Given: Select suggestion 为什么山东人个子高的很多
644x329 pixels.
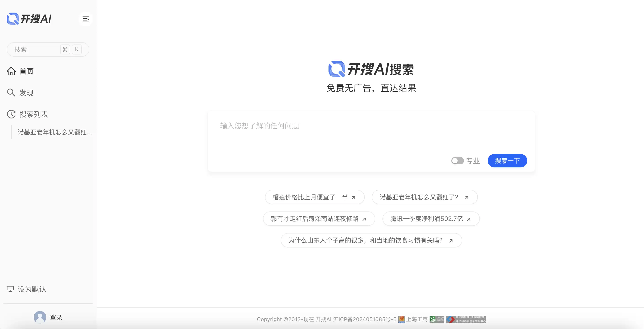Looking at the screenshot, I should (x=371, y=240).
